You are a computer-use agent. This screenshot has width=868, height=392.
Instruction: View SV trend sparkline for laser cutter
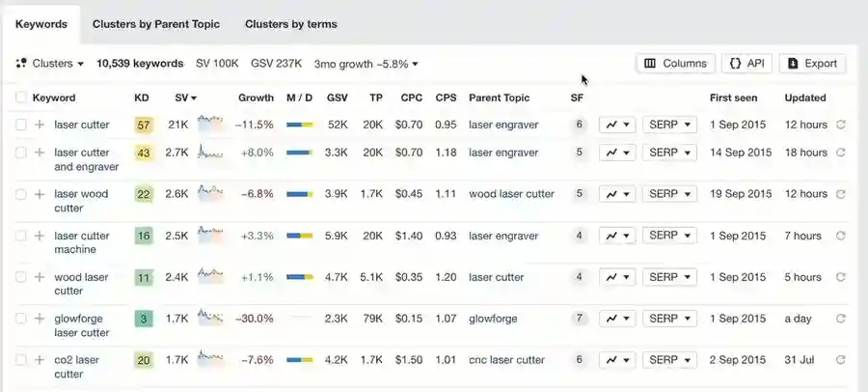(210, 124)
